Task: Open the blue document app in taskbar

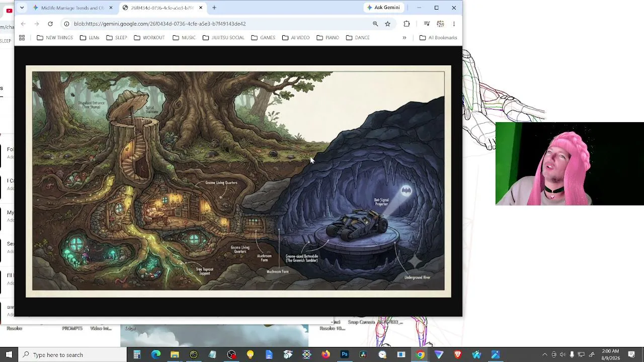Action: click(269, 354)
